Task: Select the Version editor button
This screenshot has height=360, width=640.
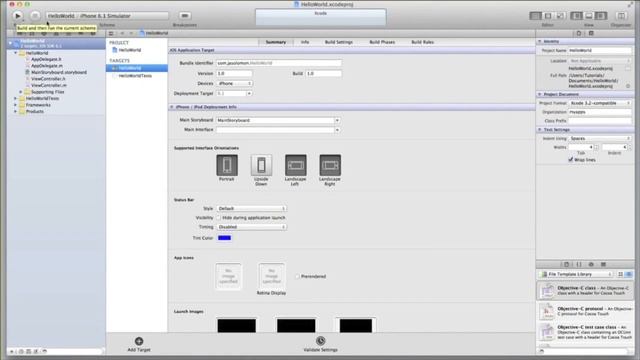Action: [x=560, y=16]
